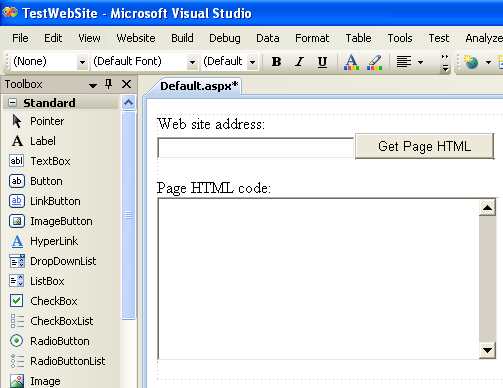Viewport: 503px width, 388px height.
Task: Click the 'Page HTML code:' label text
Action: click(214, 188)
